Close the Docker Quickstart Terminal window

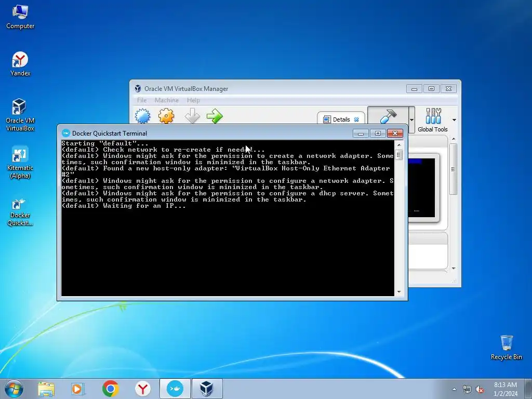(x=395, y=134)
